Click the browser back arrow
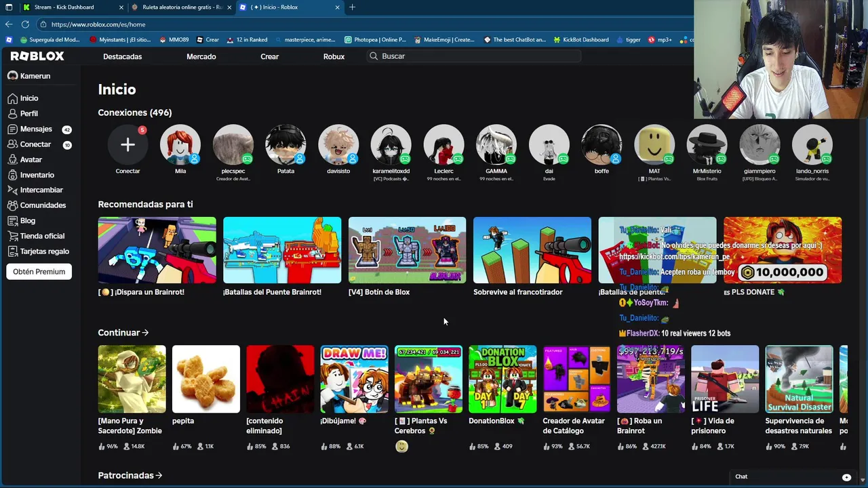 pos(9,24)
